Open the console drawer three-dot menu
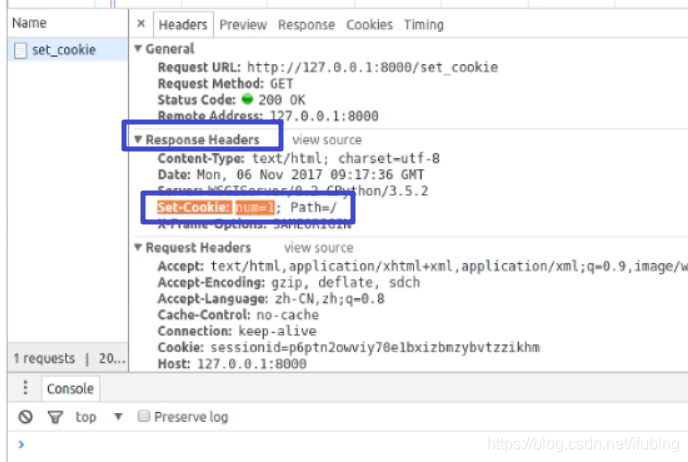Viewport: 688px width, 462px height. coord(25,387)
